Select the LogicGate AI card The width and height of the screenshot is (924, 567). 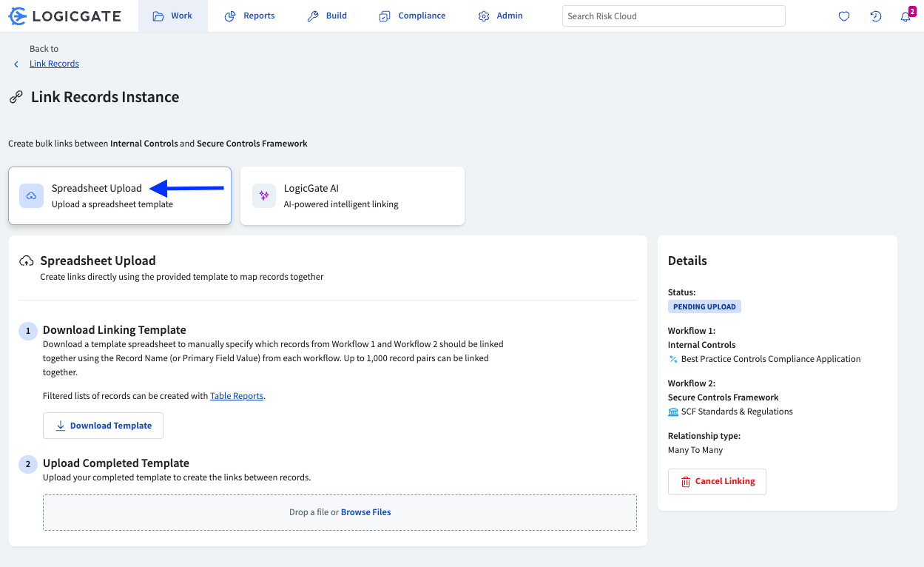tap(352, 195)
